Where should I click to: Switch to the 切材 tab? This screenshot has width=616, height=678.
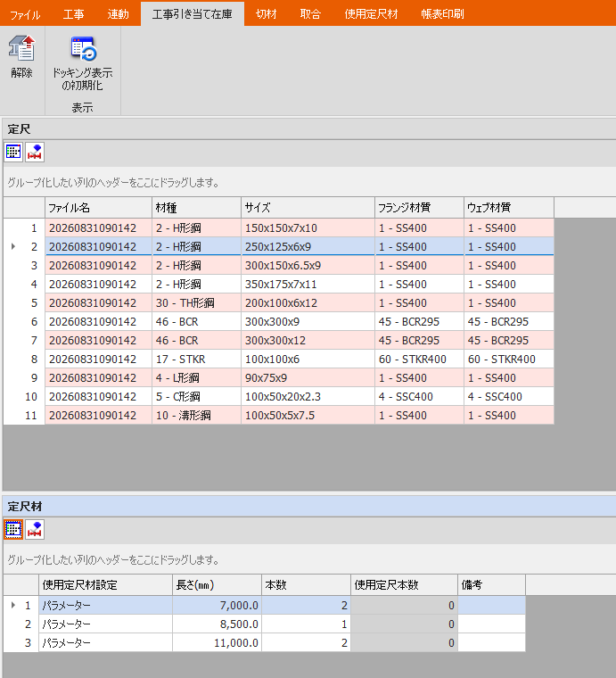pyautogui.click(x=266, y=14)
